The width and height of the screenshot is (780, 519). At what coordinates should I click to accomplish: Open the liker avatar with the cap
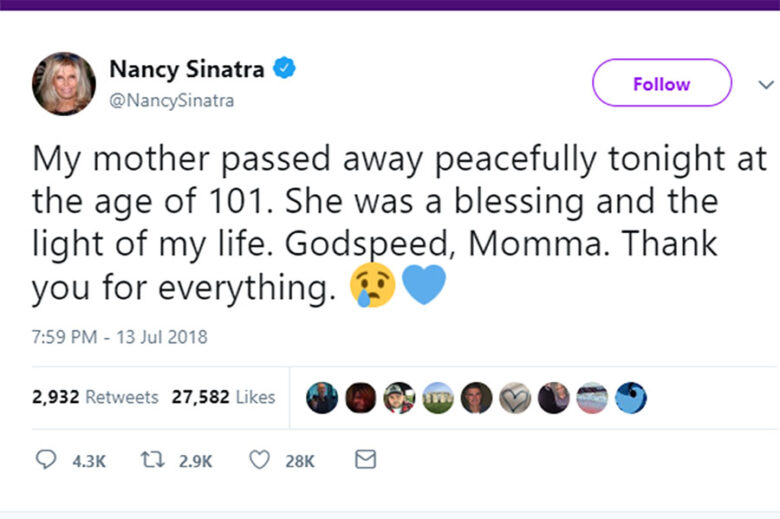coord(399,398)
